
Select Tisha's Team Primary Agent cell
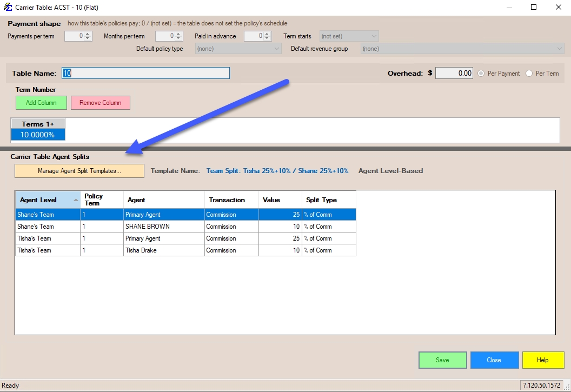(x=164, y=238)
